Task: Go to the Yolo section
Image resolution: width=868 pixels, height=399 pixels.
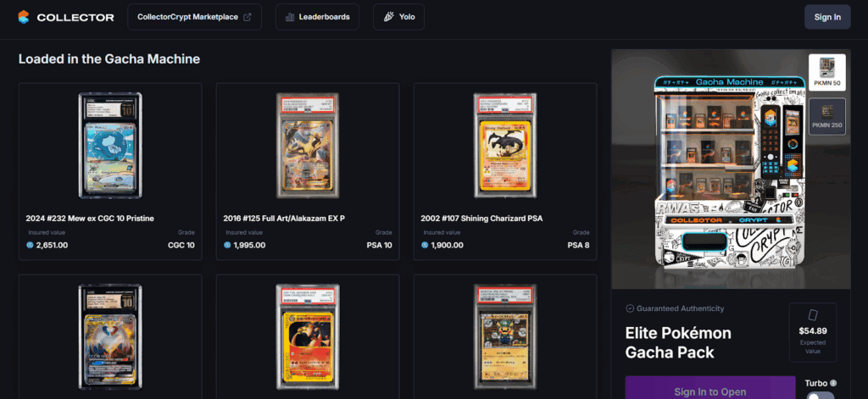Action: 398,17
